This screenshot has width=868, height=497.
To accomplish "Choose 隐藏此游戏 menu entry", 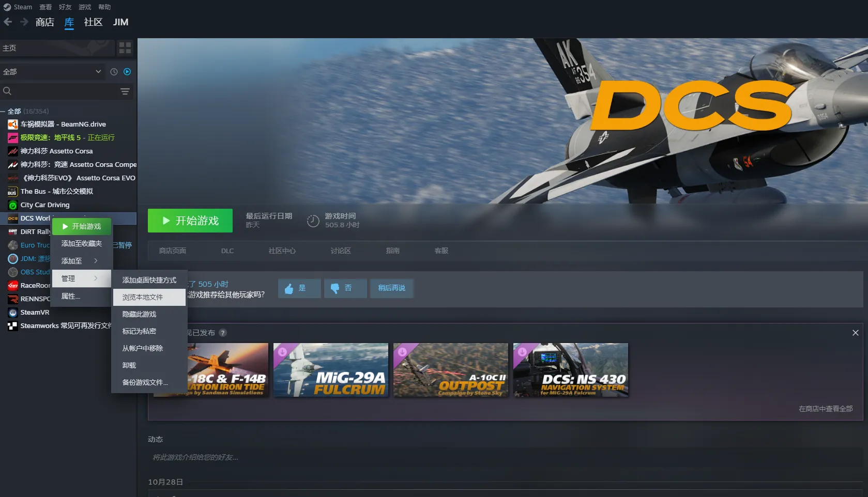I will point(149,314).
